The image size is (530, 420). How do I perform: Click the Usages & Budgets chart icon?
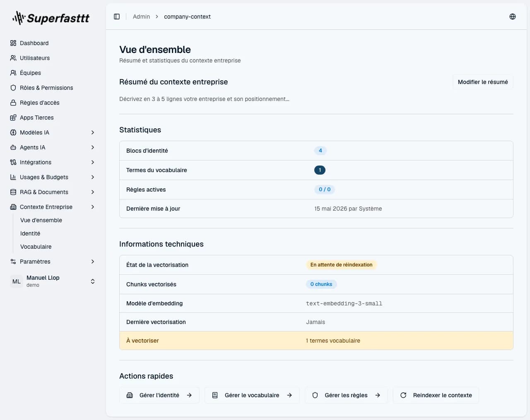(13, 177)
